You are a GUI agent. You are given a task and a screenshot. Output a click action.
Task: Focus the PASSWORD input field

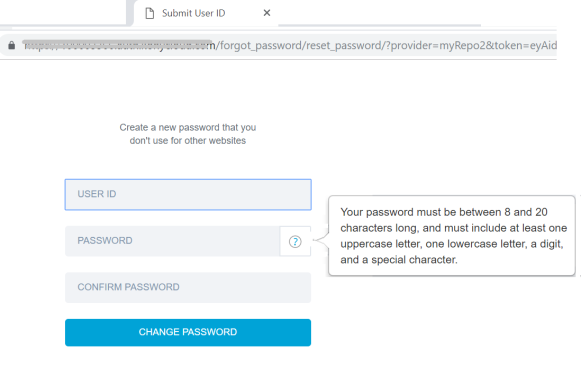(x=172, y=241)
